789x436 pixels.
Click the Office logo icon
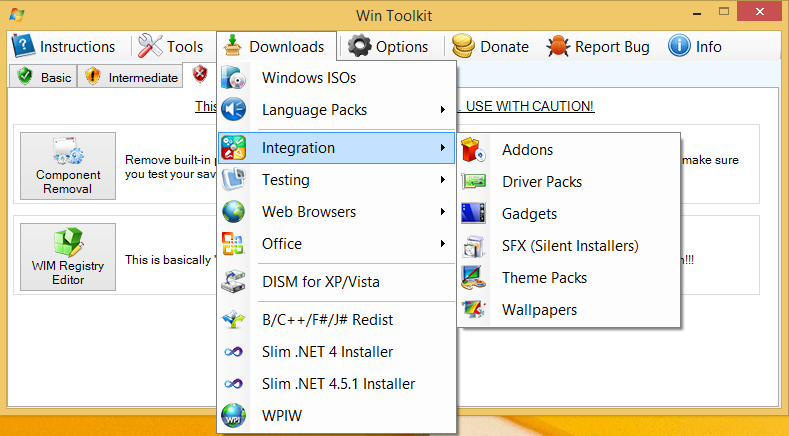pos(233,243)
